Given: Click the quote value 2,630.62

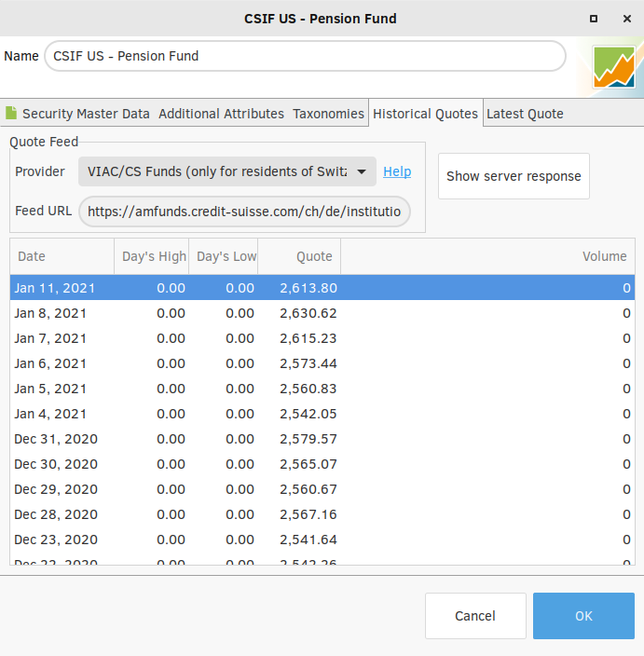Looking at the screenshot, I should pos(308,313).
